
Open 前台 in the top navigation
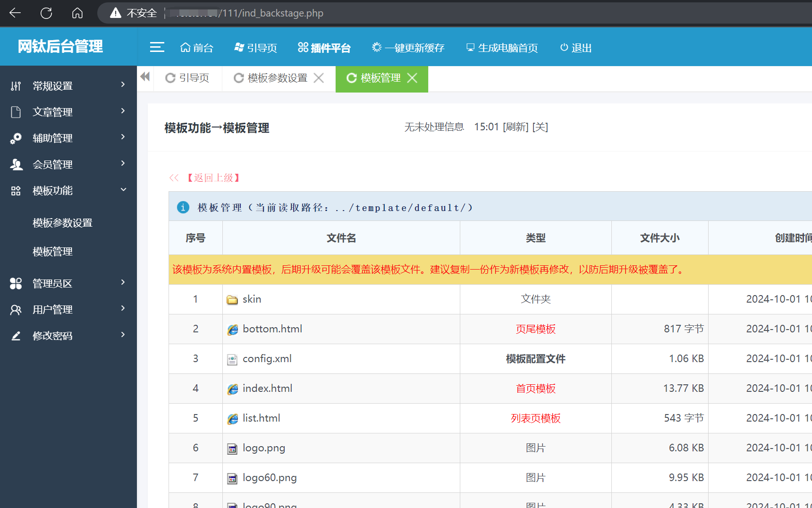click(197, 48)
